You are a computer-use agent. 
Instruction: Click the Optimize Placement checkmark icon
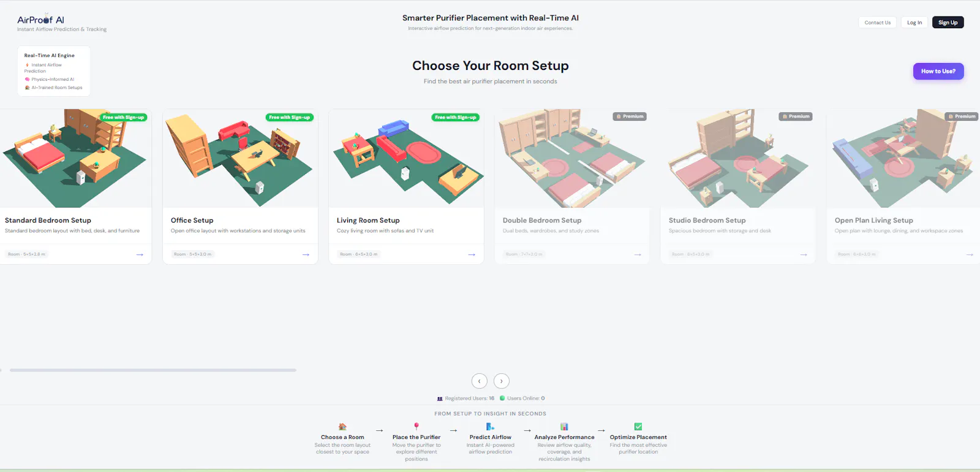pyautogui.click(x=638, y=427)
